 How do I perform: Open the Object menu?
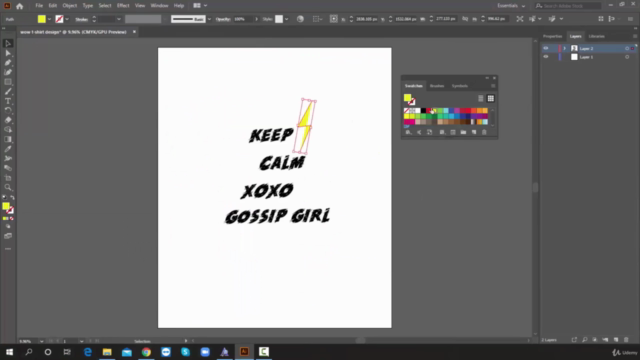coord(69,6)
